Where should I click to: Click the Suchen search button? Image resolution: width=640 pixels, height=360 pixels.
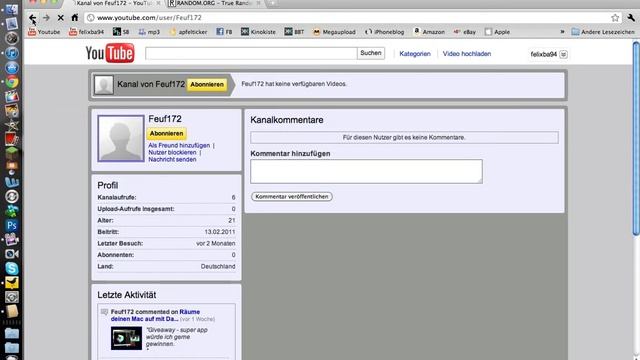pyautogui.click(x=371, y=53)
